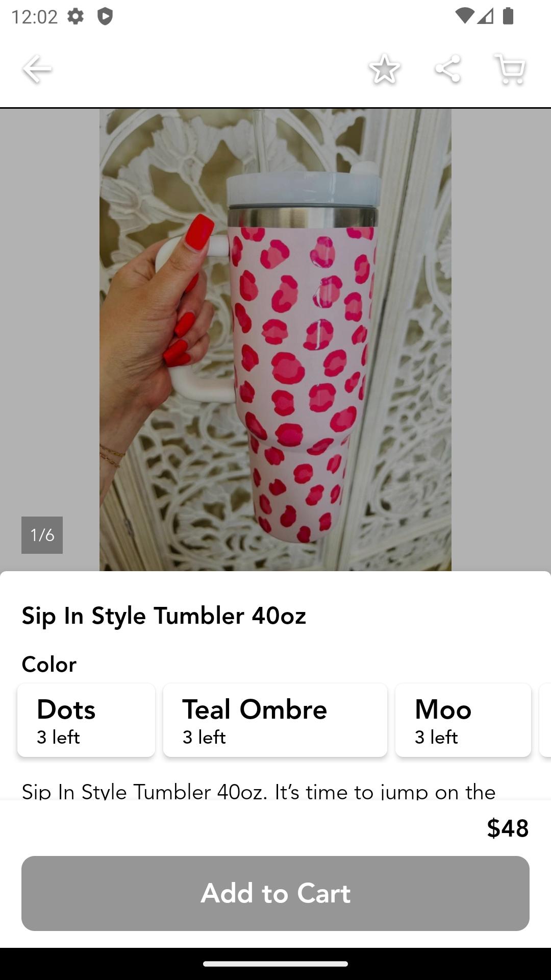Tap the shield icon in status bar

105,16
